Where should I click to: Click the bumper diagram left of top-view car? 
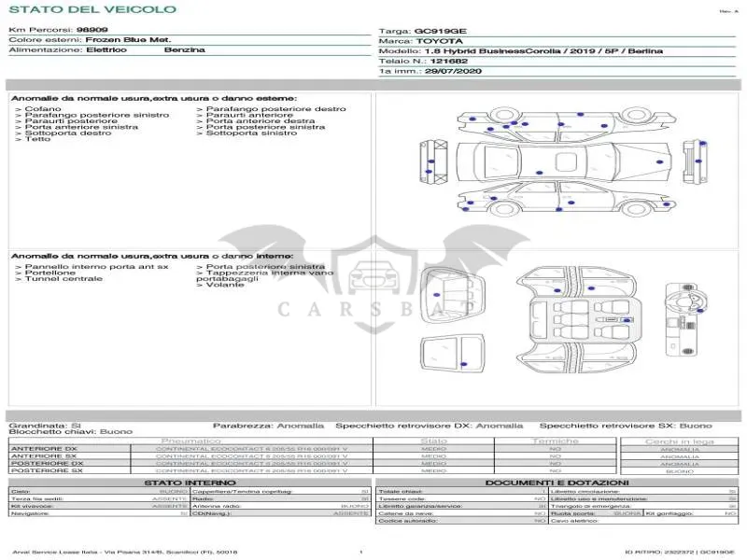(433, 161)
